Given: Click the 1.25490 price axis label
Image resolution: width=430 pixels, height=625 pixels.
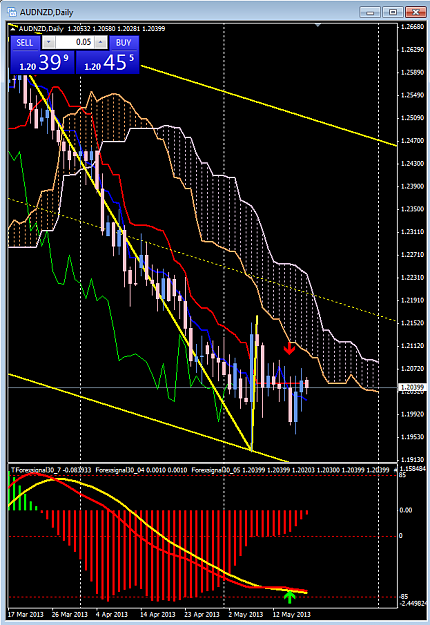Looking at the screenshot, I should pyautogui.click(x=412, y=95).
